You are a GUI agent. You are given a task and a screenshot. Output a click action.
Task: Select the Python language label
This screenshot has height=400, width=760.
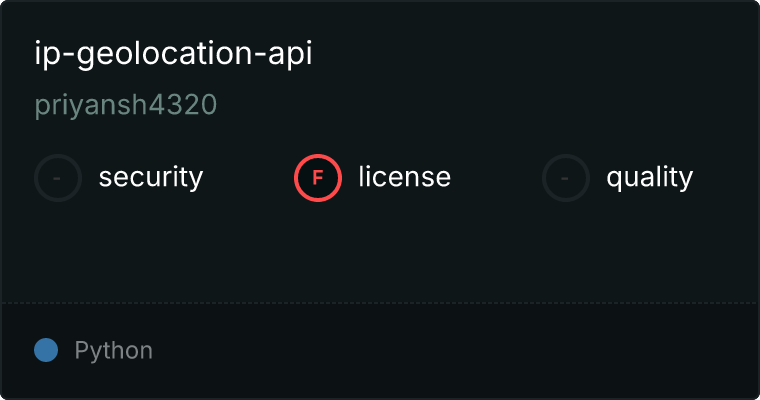click(114, 351)
